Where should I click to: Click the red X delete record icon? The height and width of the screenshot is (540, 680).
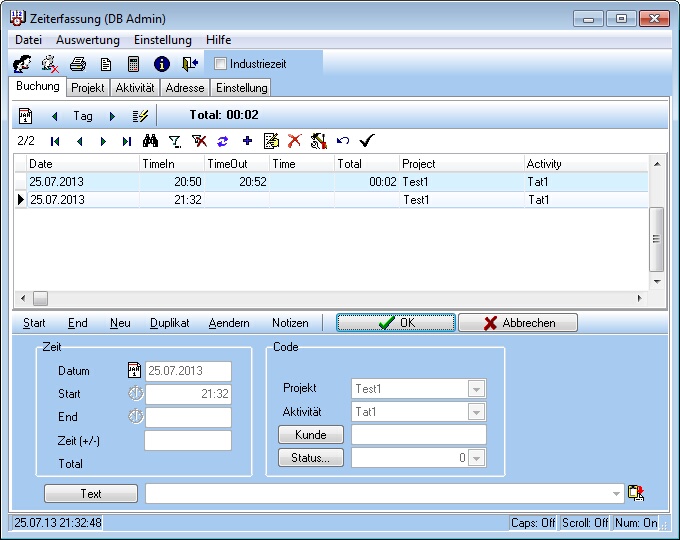click(294, 141)
